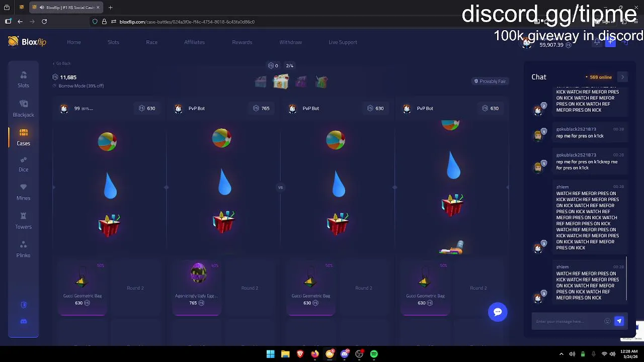Click the taskbar clock showing 12:28 AM
Image resolution: width=644 pixels, height=362 pixels.
(x=629, y=354)
